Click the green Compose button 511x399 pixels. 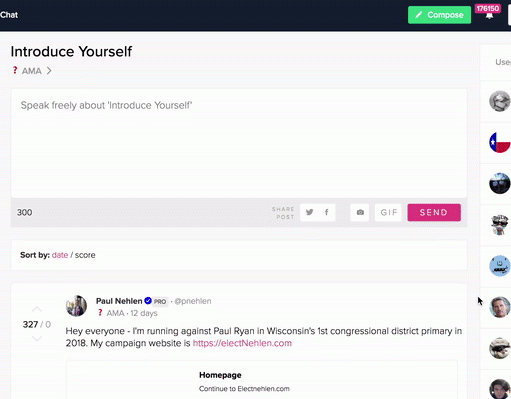(x=439, y=15)
